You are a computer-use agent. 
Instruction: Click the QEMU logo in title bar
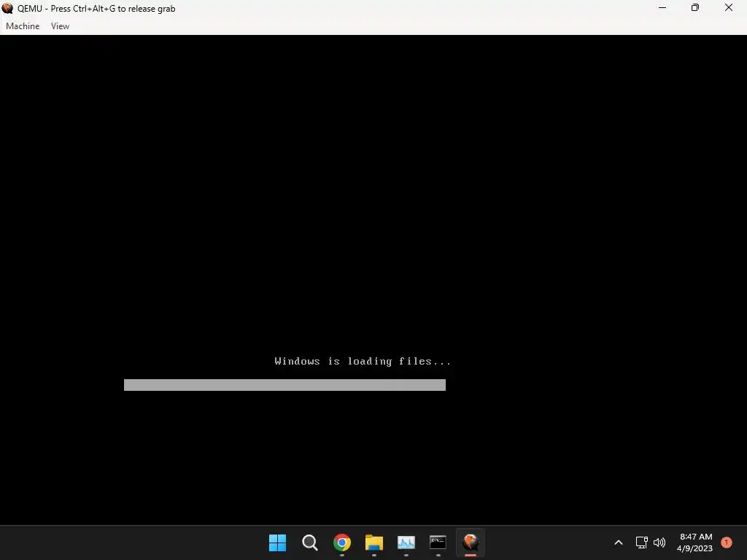point(7,8)
